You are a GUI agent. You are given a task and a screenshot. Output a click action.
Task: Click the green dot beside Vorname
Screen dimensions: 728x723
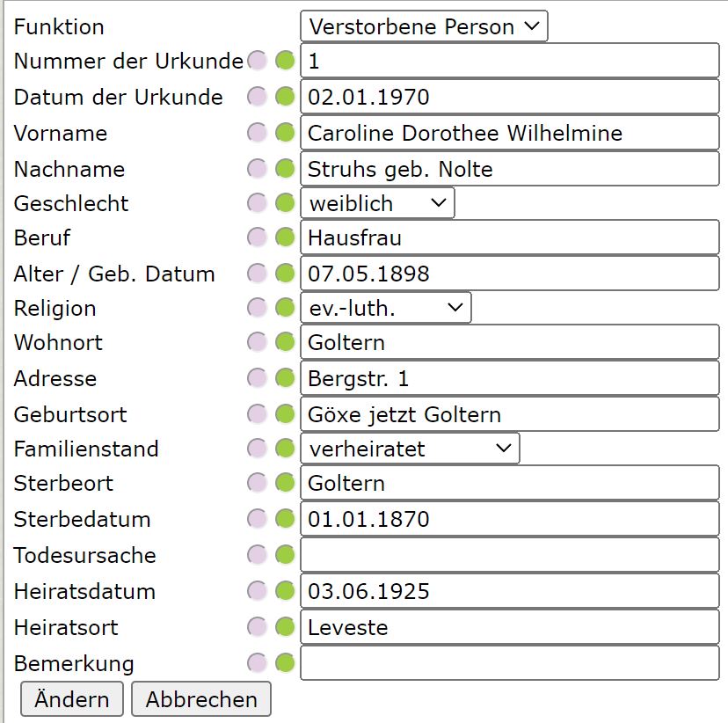(x=285, y=133)
